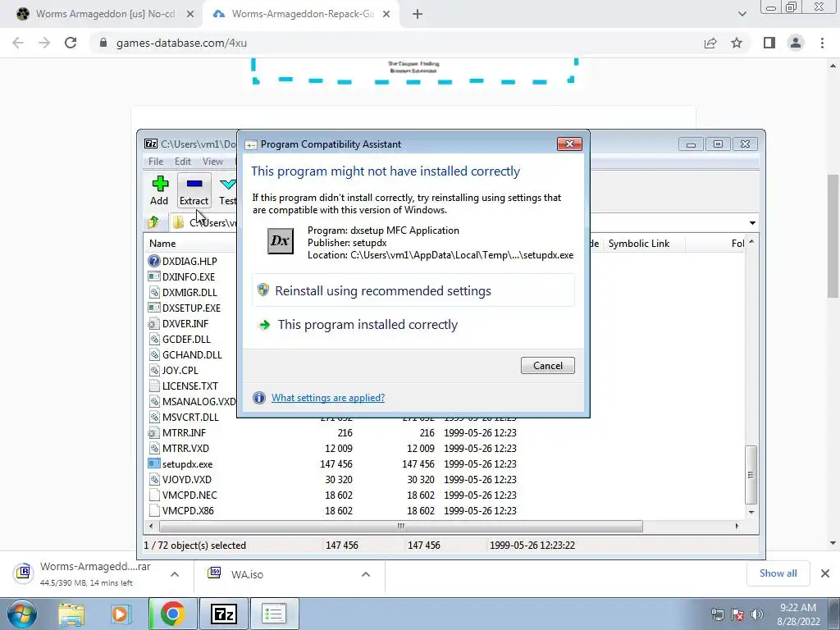The width and height of the screenshot is (840, 630).
Task: Click the info icon beside settings link
Action: click(259, 398)
